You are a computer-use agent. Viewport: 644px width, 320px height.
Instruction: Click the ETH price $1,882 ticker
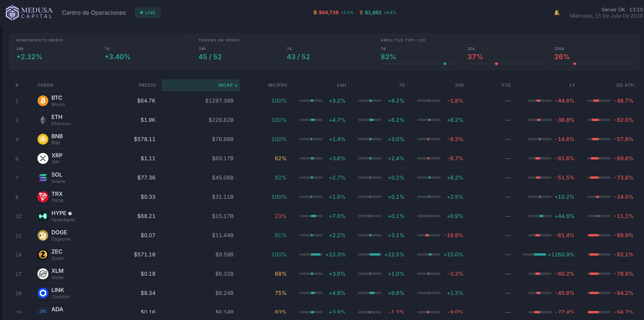click(x=373, y=13)
